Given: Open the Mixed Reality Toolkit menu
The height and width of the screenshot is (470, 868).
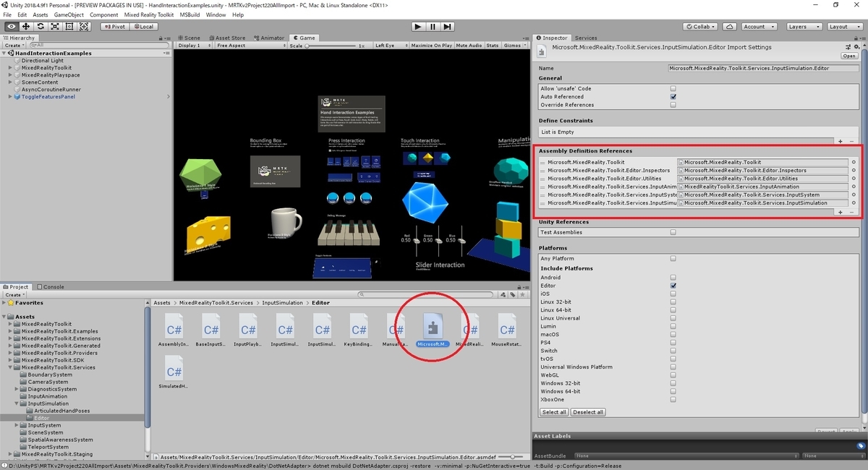Looking at the screenshot, I should coord(150,14).
